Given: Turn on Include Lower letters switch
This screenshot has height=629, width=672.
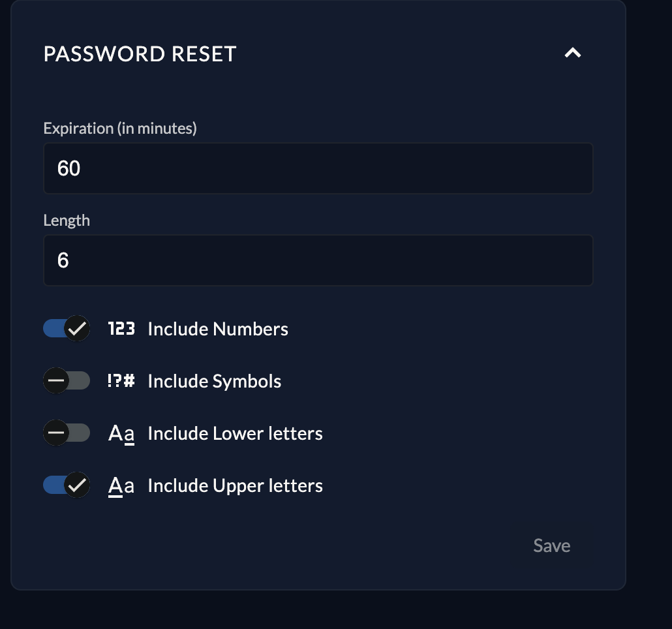Looking at the screenshot, I should pos(66,433).
